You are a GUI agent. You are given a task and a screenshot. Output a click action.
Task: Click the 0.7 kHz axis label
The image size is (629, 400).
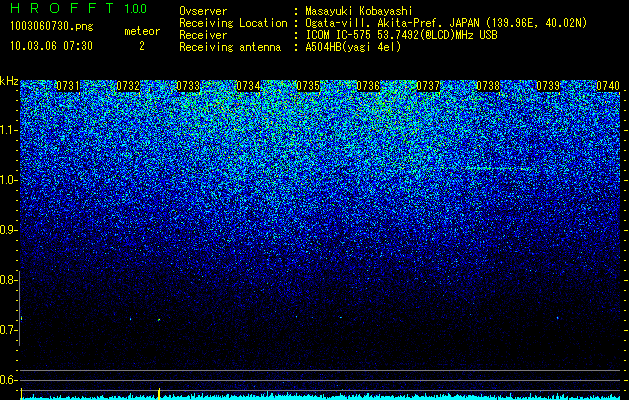click(9, 330)
